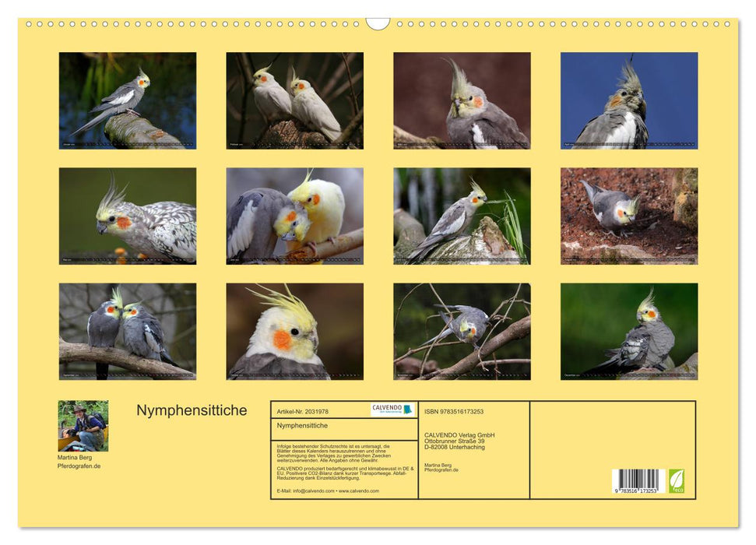Select the Nymphensittiche heading
This screenshot has width=756, height=545.
[192, 408]
